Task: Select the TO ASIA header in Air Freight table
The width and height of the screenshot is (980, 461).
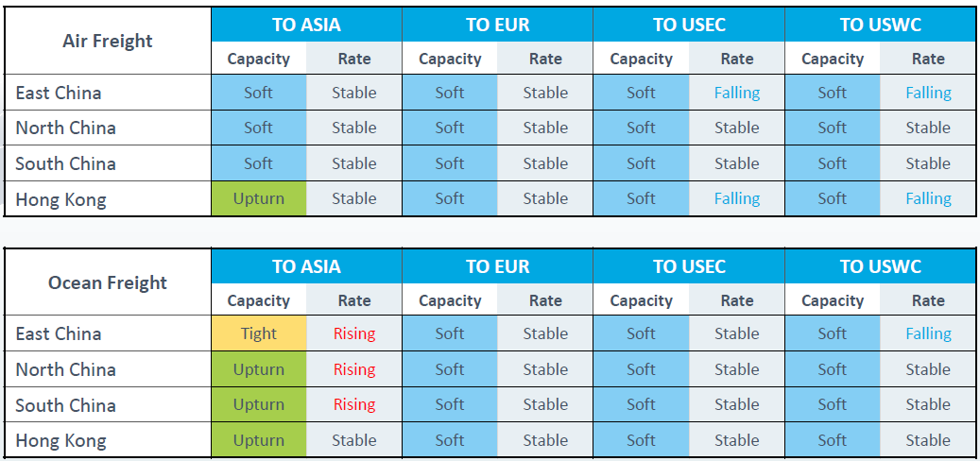Action: (306, 26)
